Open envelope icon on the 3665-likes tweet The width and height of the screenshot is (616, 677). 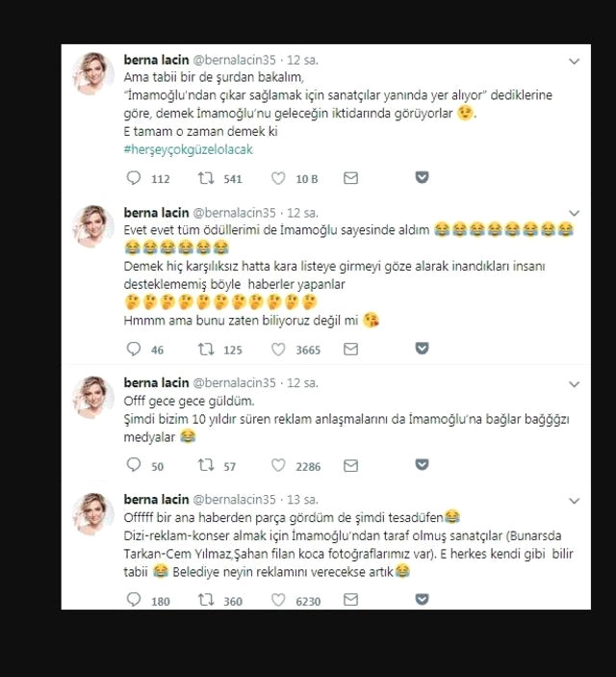350,350
